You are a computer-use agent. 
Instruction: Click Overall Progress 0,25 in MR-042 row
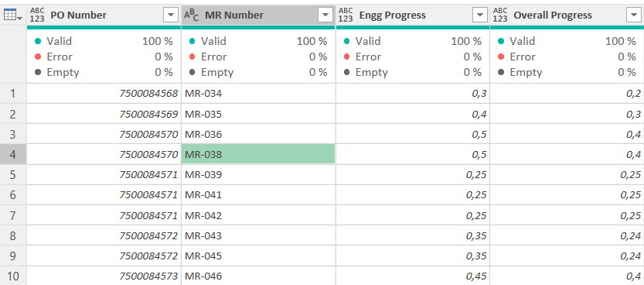(567, 215)
